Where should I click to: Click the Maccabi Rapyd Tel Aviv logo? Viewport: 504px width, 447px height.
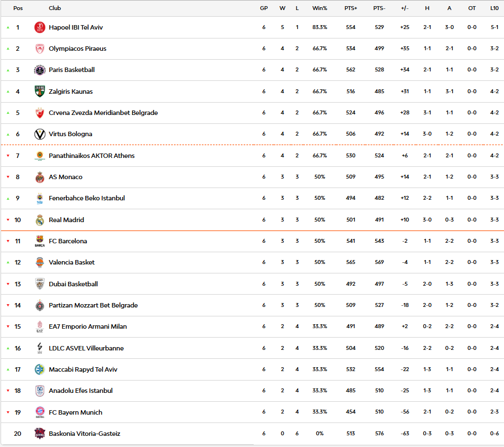(40, 369)
